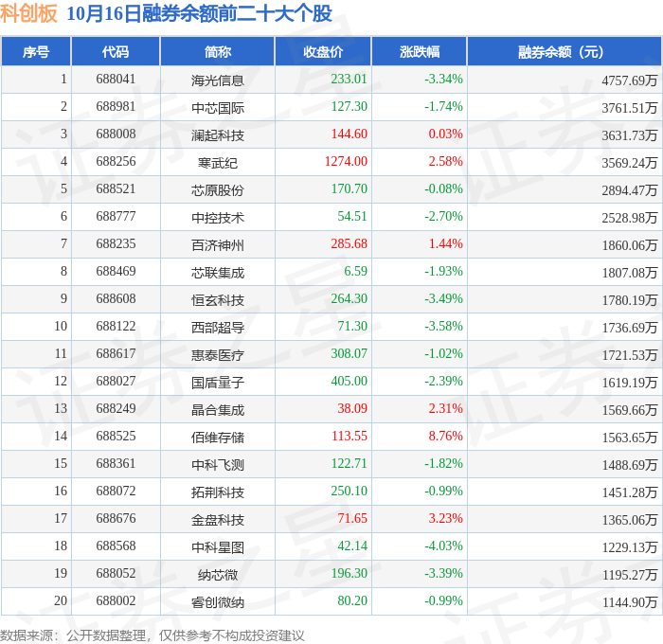This screenshot has width=663, height=644.
Task: Select the 科创板 title label
Action: [x=28, y=13]
